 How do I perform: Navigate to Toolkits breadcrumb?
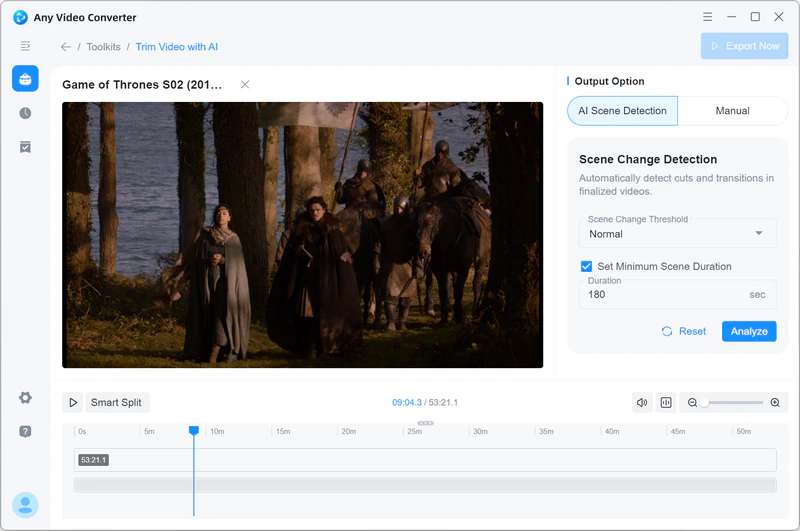click(x=104, y=47)
